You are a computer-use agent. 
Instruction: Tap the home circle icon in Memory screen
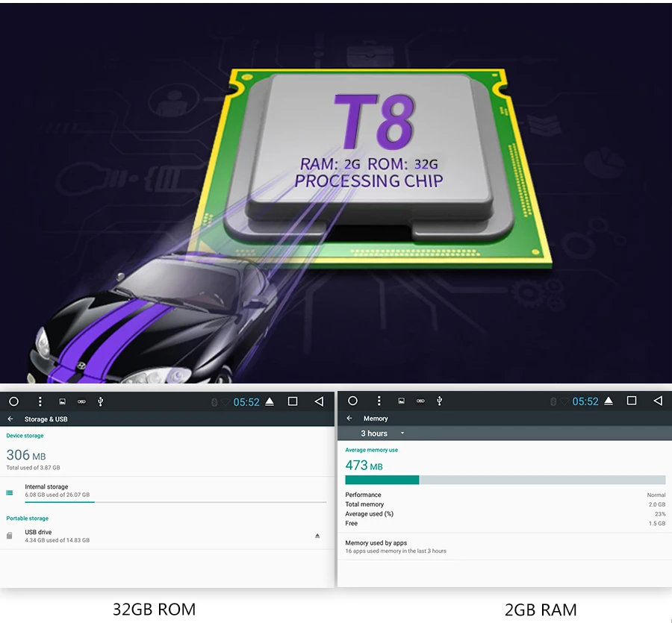point(352,401)
